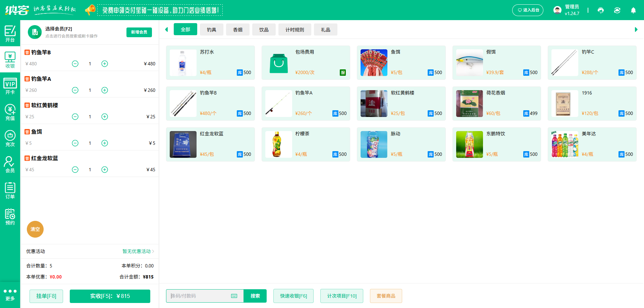
Task: Open the 充次 sidebar icon
Action: coord(10,138)
